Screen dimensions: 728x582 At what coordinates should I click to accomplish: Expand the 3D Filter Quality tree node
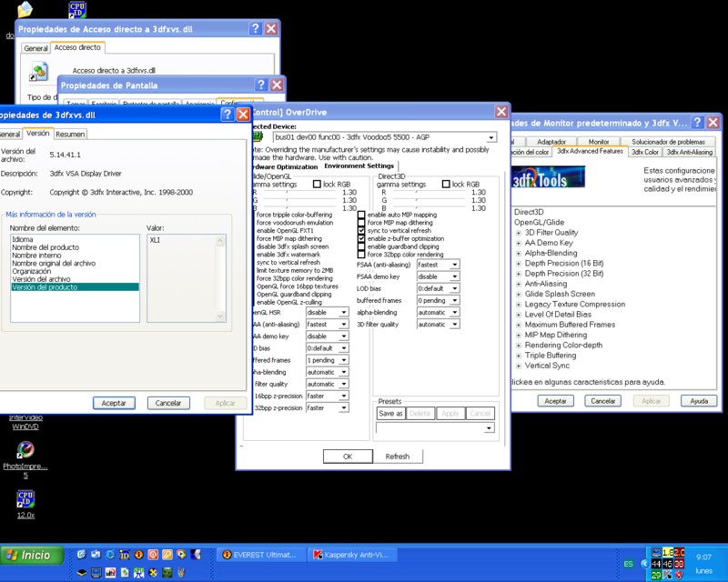point(519,233)
